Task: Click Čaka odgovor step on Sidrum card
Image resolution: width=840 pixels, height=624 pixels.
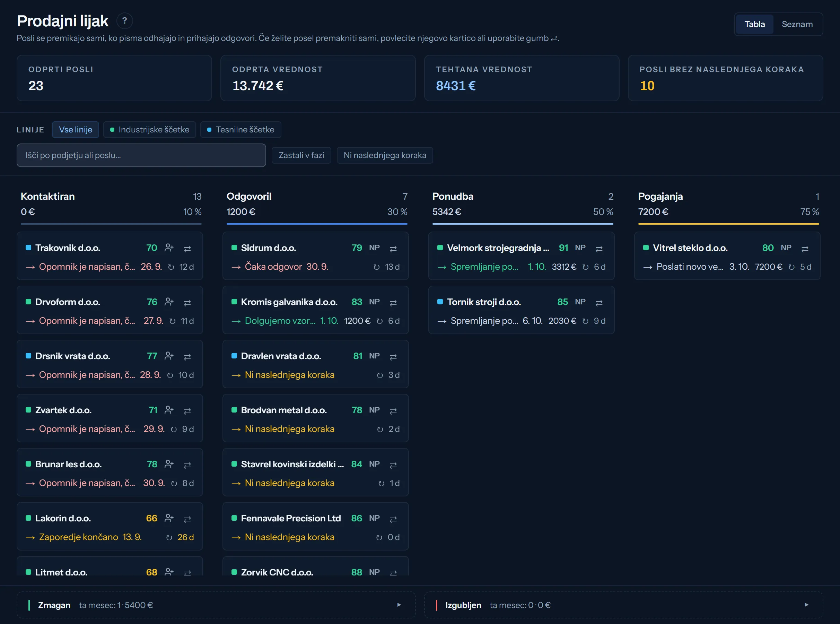Action: [x=273, y=267]
